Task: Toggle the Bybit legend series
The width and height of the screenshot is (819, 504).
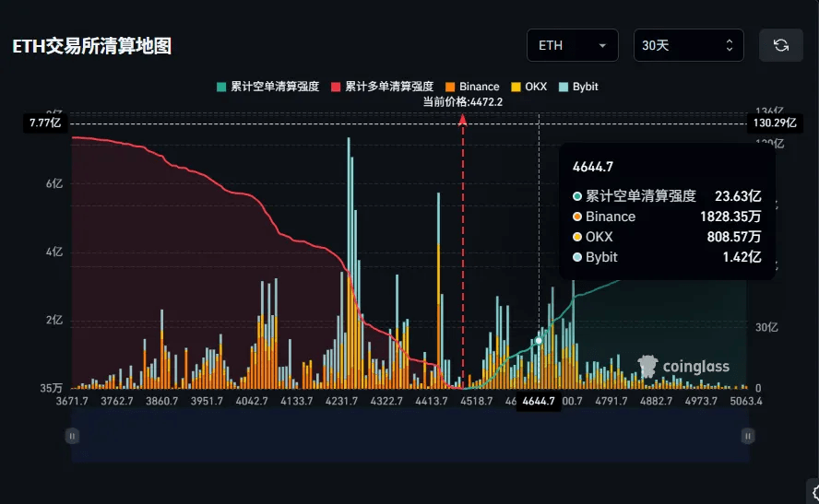Action: [578, 87]
